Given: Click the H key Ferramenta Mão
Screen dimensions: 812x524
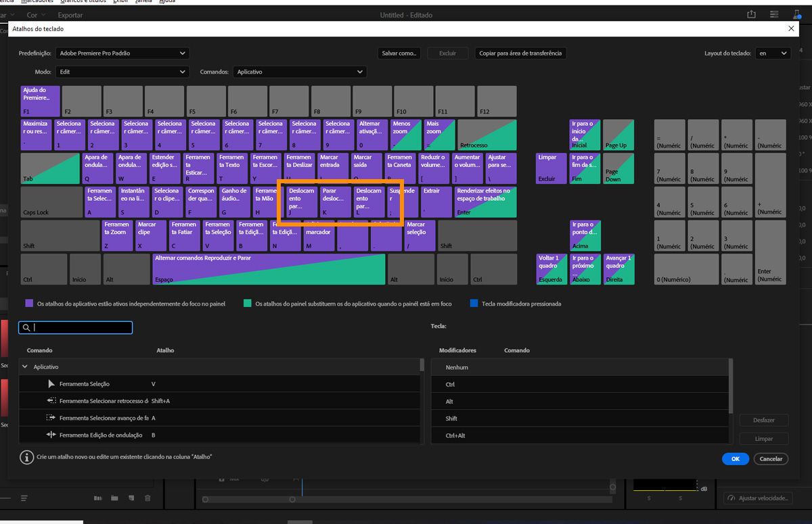Looking at the screenshot, I should (265, 202).
